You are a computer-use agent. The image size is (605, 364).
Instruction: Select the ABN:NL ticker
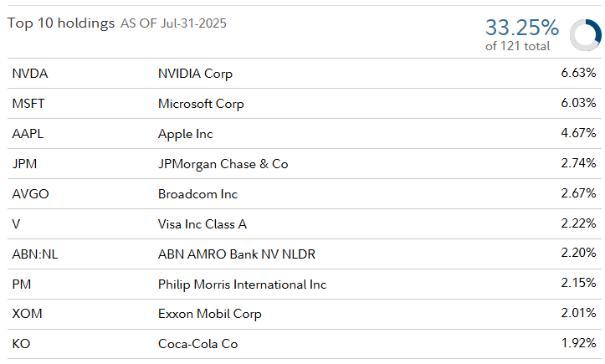[x=35, y=254]
